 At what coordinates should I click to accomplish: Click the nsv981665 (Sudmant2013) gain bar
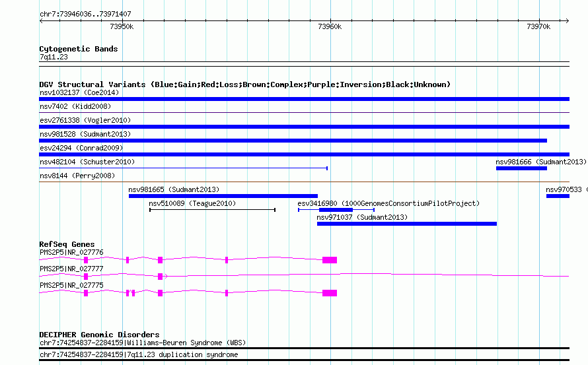pyautogui.click(x=223, y=196)
